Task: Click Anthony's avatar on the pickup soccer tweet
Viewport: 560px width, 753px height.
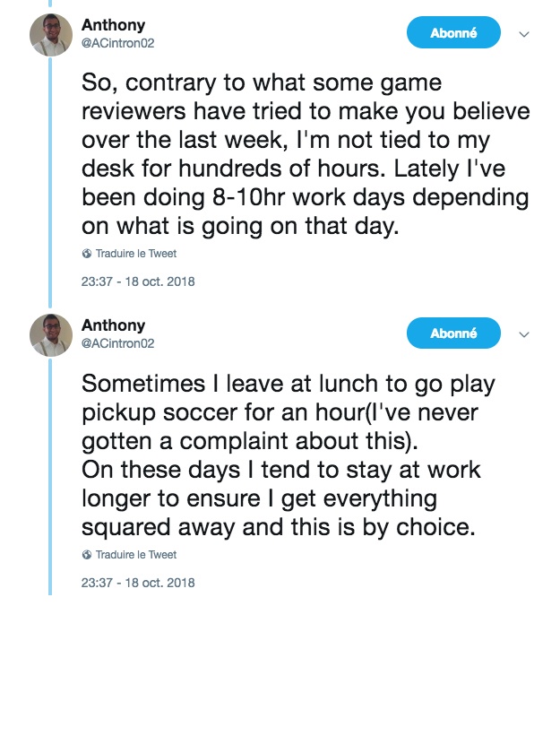Action: click(x=51, y=335)
